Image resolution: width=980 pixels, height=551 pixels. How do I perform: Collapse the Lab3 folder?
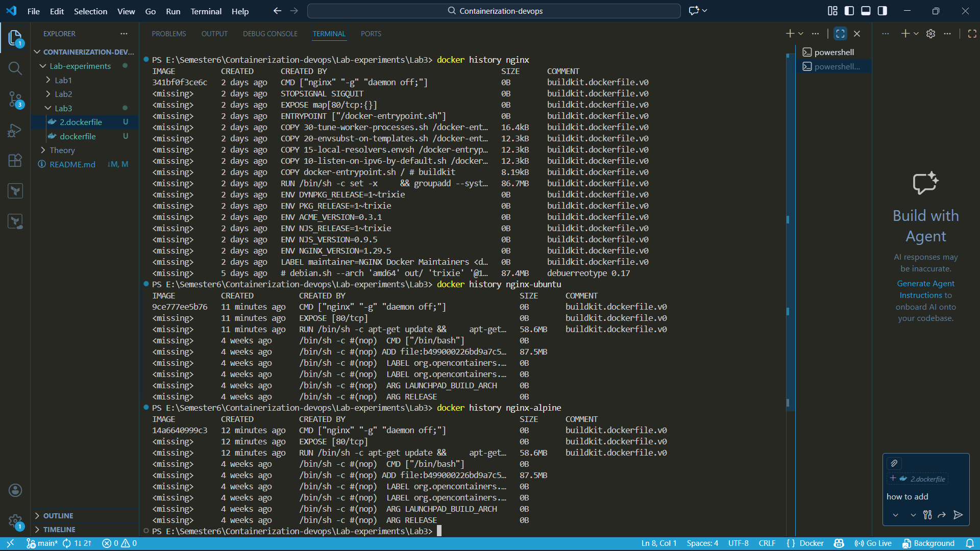63,108
